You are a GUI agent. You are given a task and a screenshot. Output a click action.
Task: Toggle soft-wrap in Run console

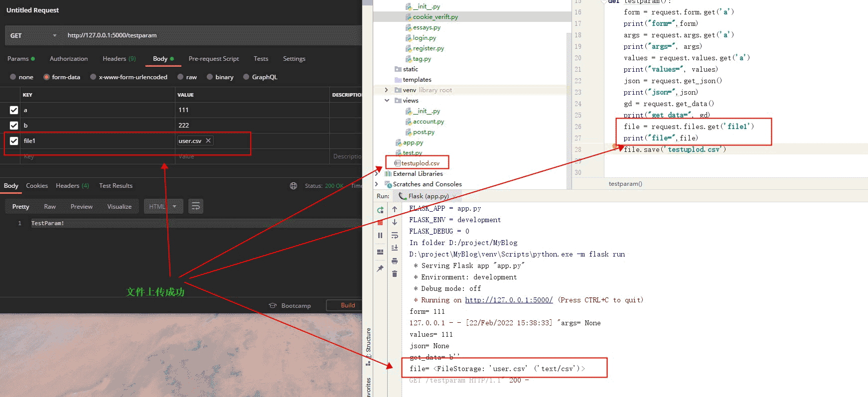point(395,235)
